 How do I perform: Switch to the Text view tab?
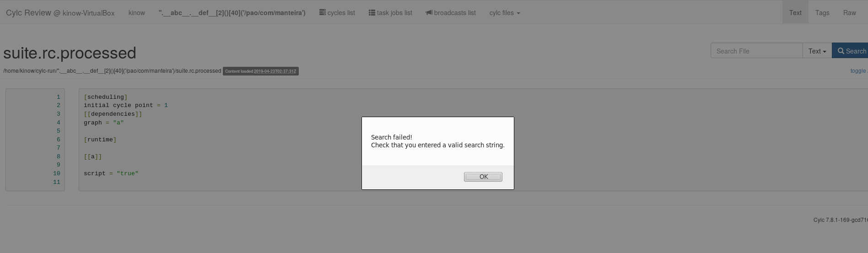click(x=795, y=13)
